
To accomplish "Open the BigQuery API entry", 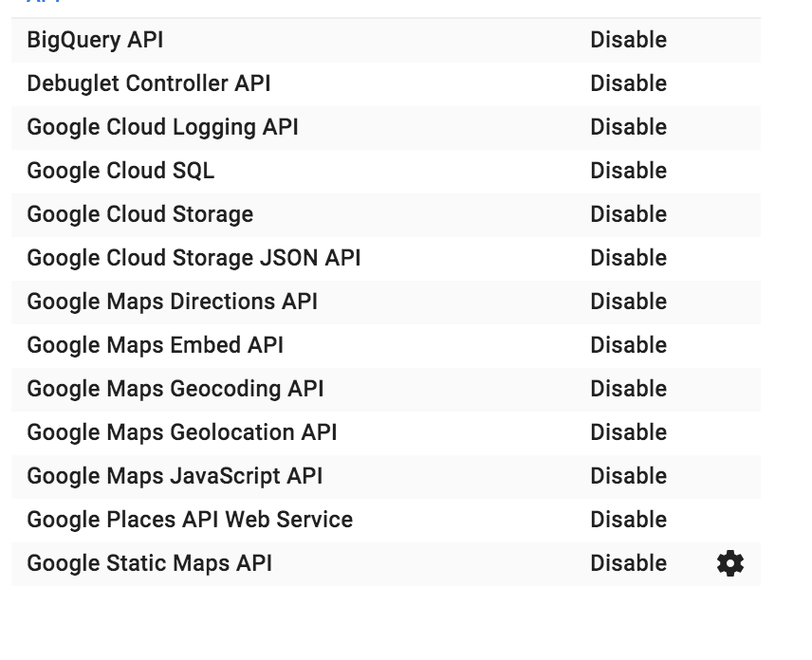I will [95, 41].
